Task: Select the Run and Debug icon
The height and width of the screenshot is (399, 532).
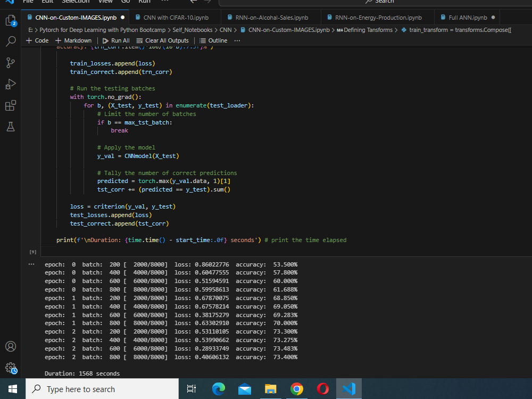Action: 11,84
